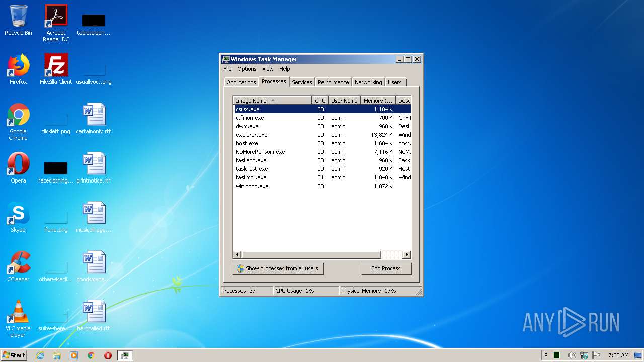Launch Chrome from the taskbar

coord(91,355)
